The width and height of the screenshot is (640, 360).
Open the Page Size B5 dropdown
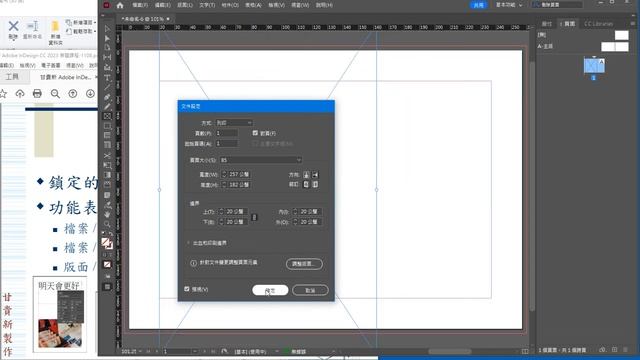[261, 160]
